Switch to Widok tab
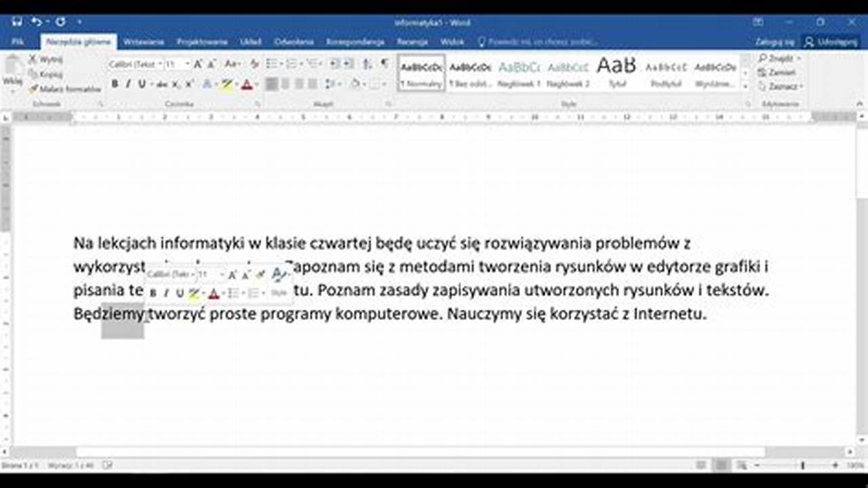868x488 pixels. [452, 42]
